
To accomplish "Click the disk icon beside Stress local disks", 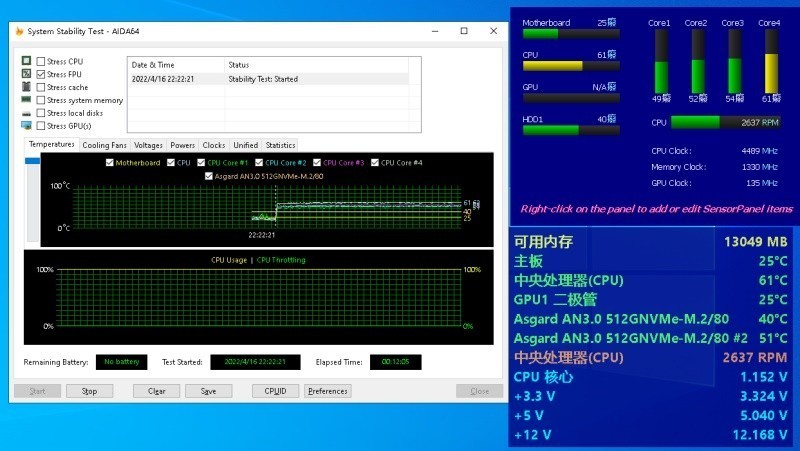I will (26, 113).
